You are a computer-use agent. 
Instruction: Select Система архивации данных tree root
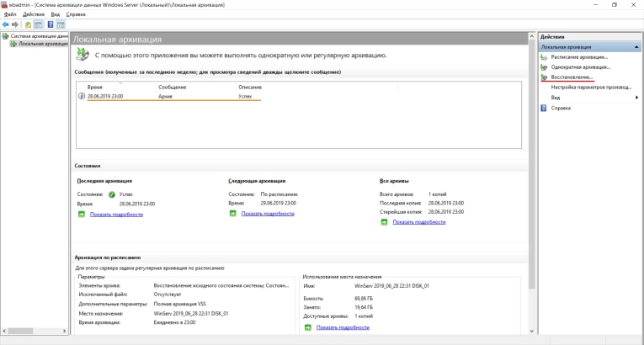38,36
